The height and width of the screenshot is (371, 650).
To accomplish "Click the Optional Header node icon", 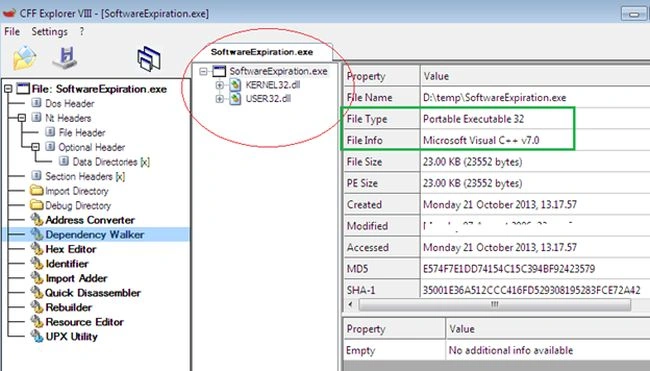I will (x=50, y=146).
